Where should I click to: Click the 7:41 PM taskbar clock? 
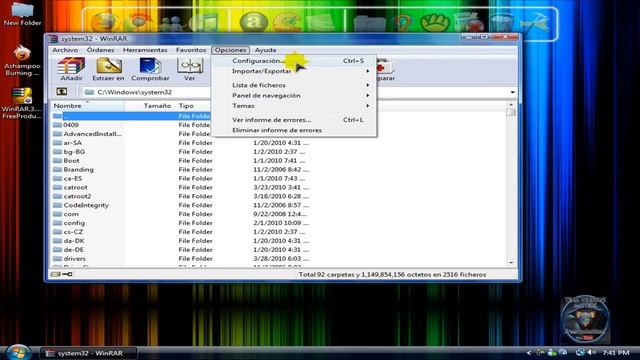point(616,352)
